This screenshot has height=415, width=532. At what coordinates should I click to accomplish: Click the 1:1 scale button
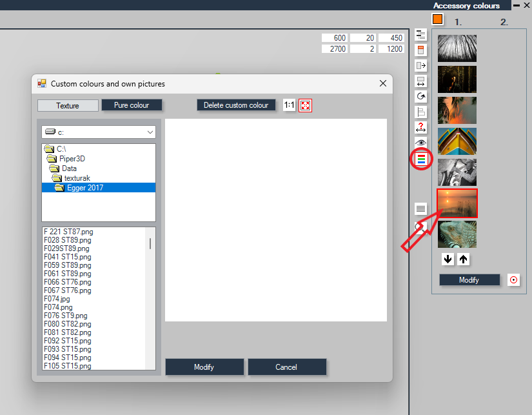[289, 105]
